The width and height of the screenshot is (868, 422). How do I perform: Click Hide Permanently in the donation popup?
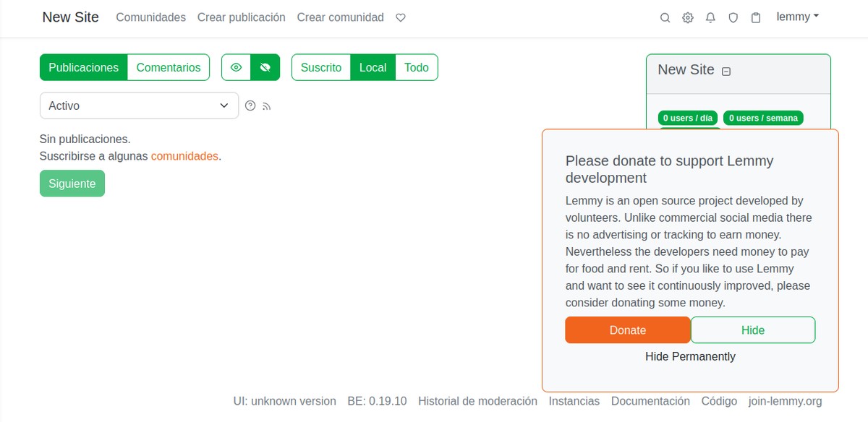(690, 356)
